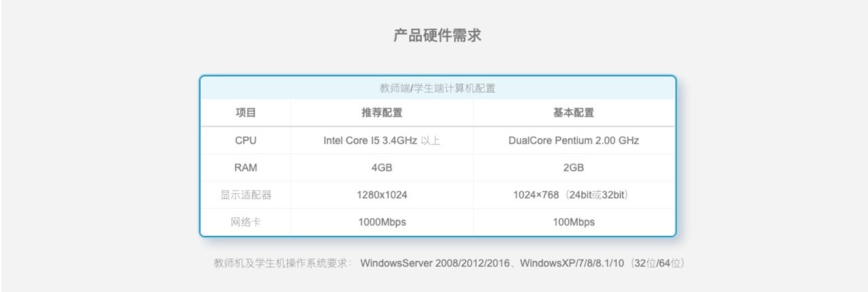Select the 1000Mbps network cell
The image size is (868, 292).
(382, 222)
